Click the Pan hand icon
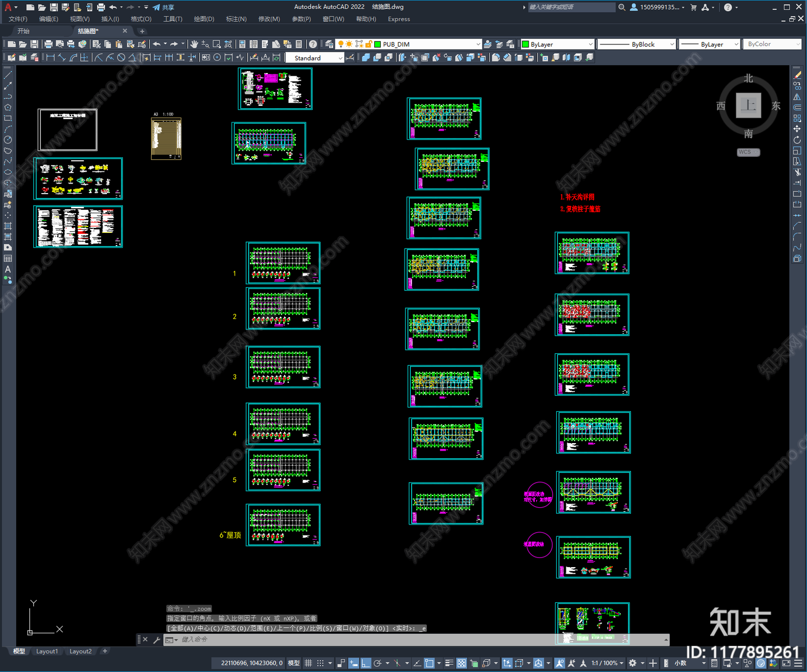Screen dimensions: 807x672 pos(194,44)
